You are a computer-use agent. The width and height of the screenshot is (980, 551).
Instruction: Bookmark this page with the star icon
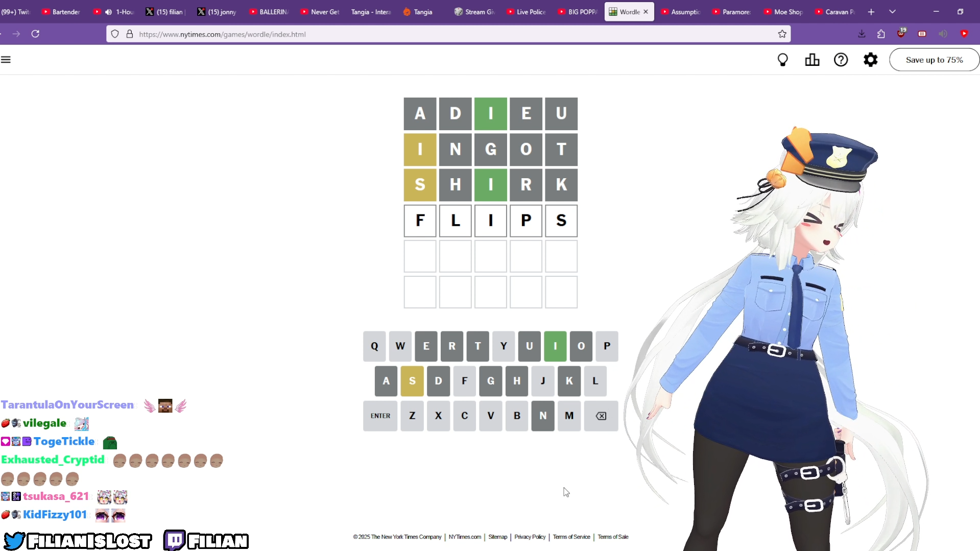pos(782,34)
